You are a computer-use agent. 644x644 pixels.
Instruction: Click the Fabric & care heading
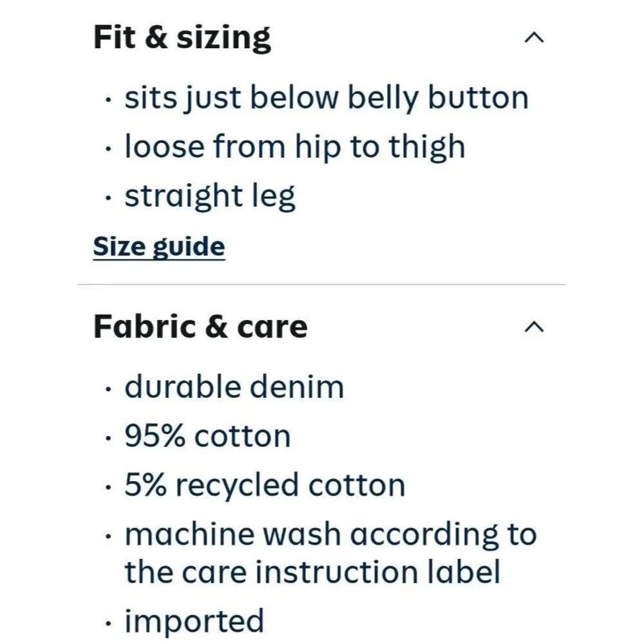point(200,327)
